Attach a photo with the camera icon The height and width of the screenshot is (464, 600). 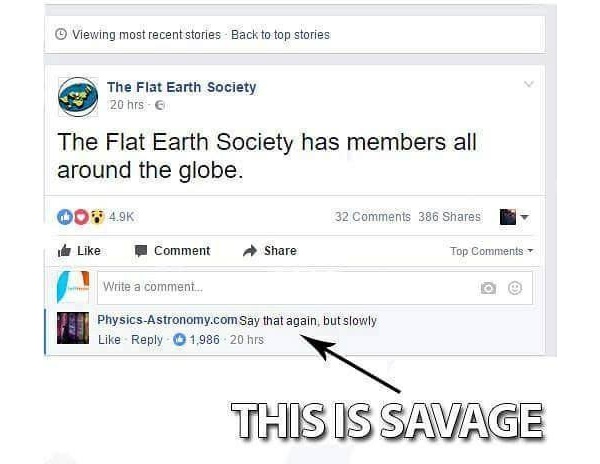(488, 288)
